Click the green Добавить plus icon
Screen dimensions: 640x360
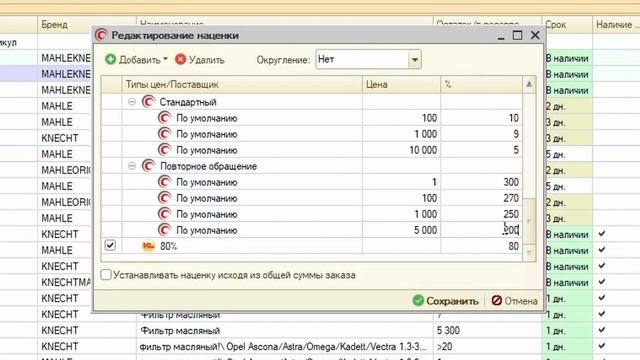point(111,60)
